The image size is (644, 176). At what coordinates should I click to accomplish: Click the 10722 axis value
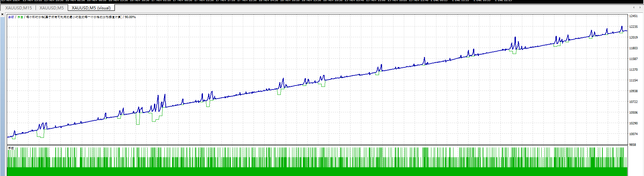(x=633, y=102)
